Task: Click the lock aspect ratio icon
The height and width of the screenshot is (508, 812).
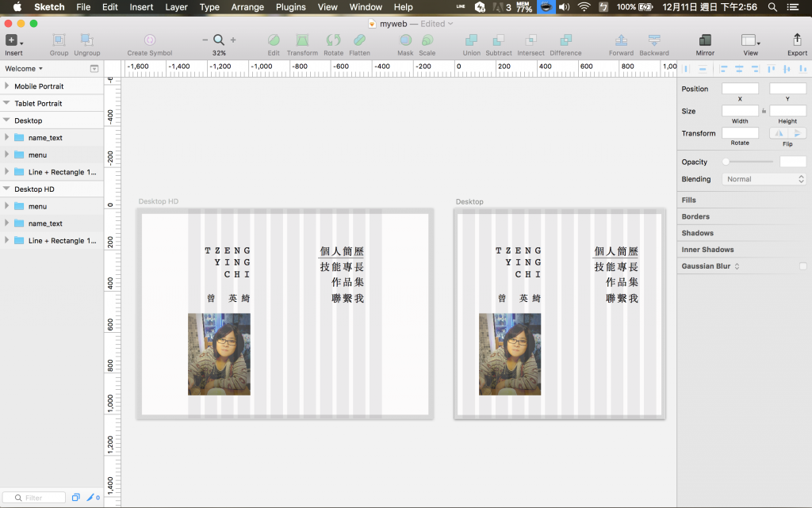Action: 764,111
